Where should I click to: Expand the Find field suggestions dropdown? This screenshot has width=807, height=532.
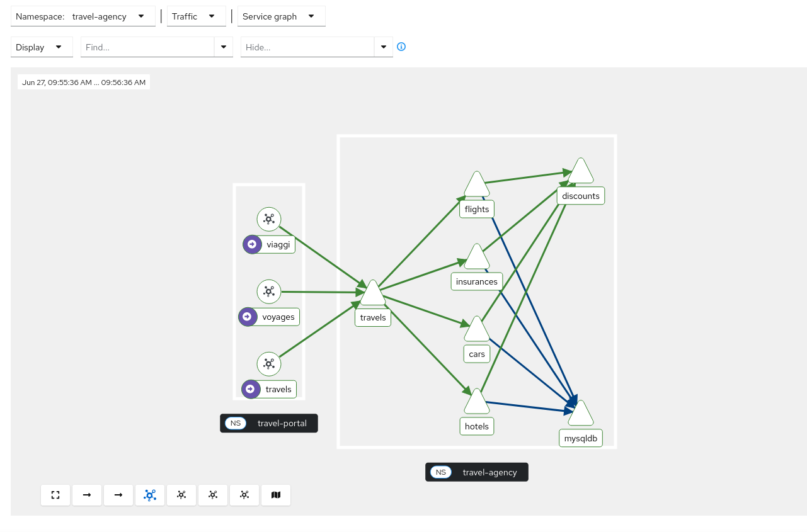[x=224, y=47]
